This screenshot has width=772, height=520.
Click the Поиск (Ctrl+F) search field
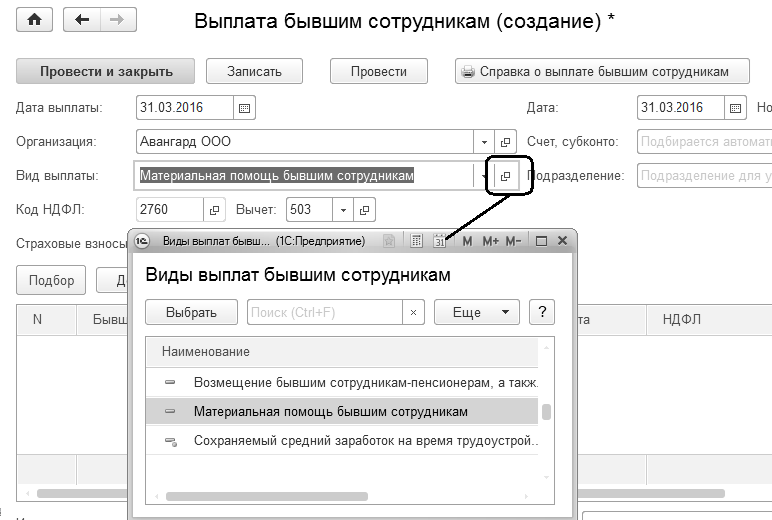(x=325, y=312)
